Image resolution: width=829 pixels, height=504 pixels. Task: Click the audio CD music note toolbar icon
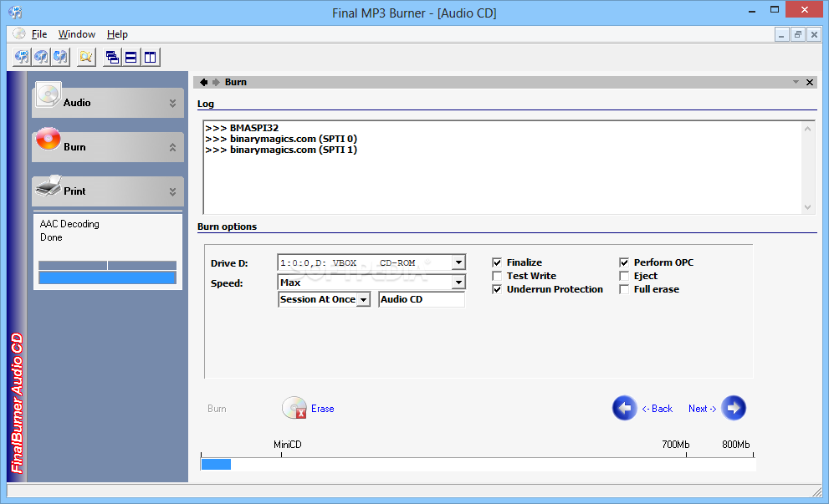click(x=41, y=57)
